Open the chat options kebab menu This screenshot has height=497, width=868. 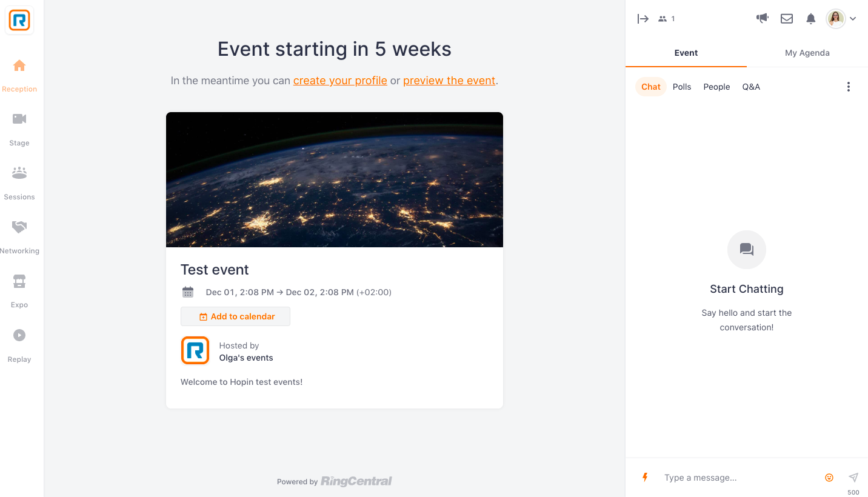[x=849, y=87]
